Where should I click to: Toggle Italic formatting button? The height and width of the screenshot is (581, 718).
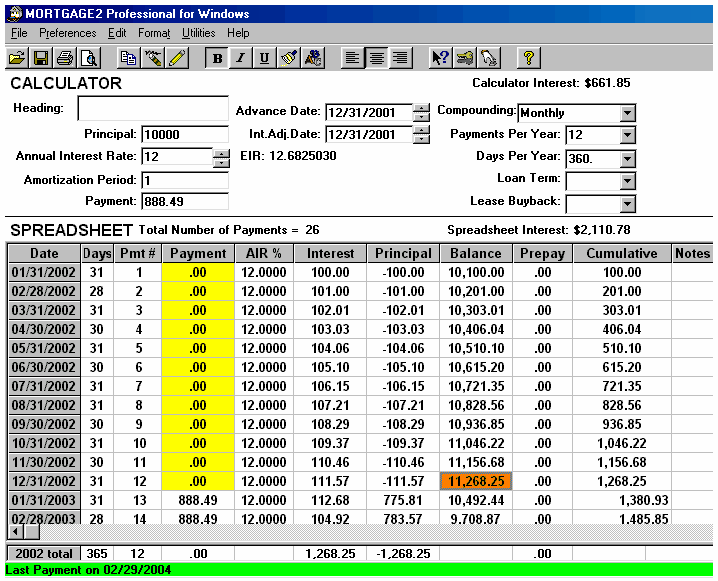[241, 58]
